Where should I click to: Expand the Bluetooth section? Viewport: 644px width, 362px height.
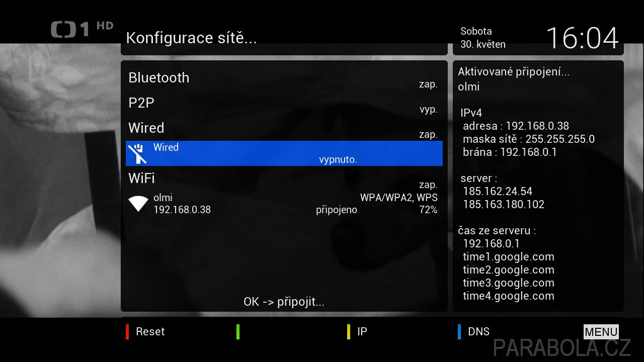pos(159,78)
